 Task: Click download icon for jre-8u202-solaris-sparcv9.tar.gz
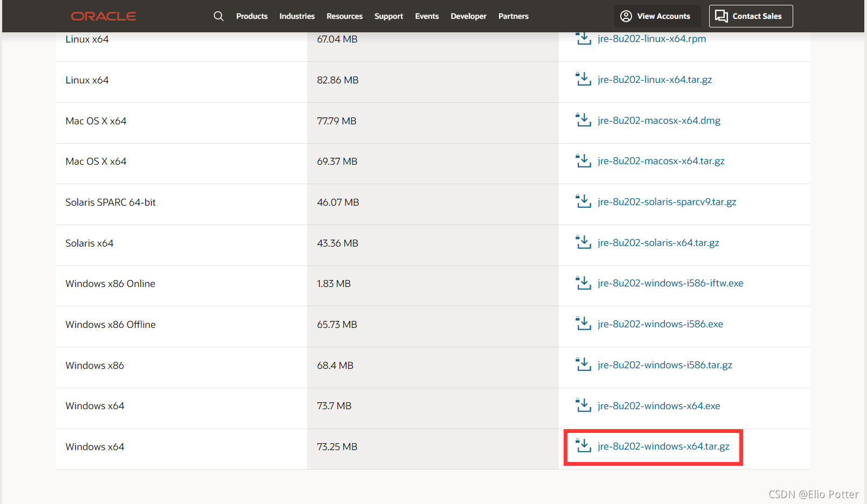pos(583,201)
